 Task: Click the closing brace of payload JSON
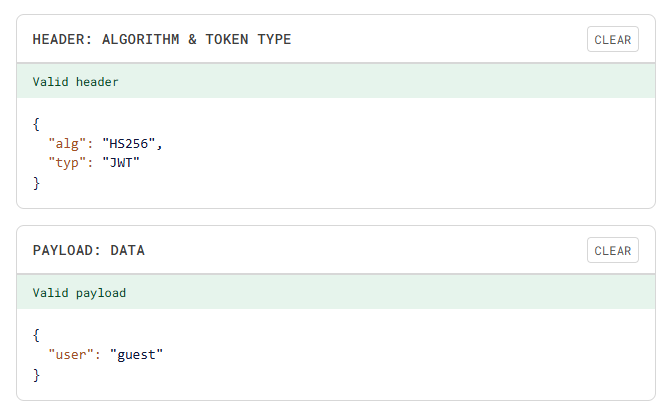click(36, 374)
